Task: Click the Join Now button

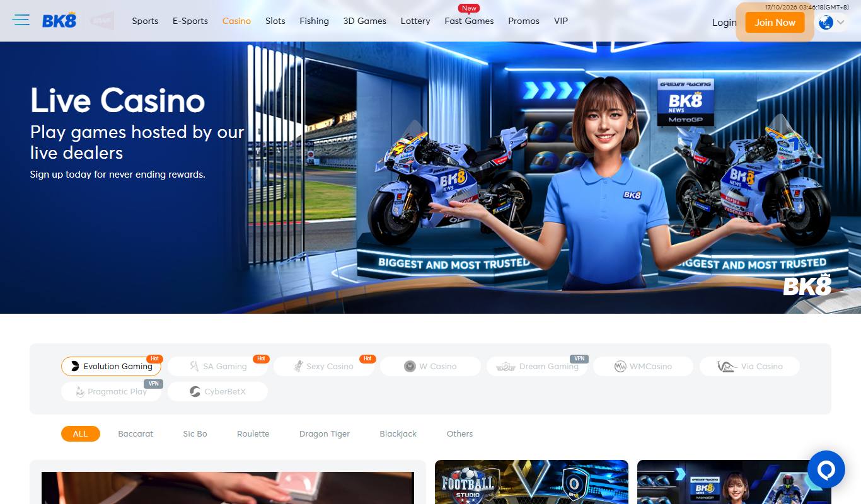Action: coord(775,23)
